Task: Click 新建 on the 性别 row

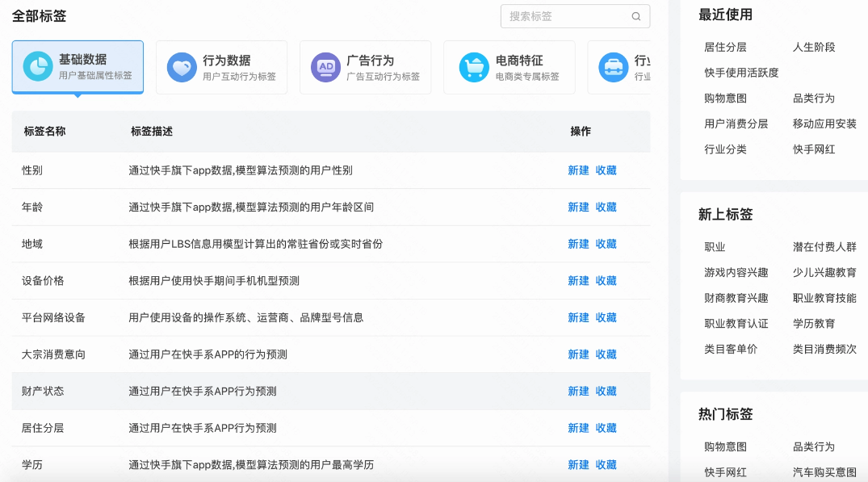Action: [577, 170]
